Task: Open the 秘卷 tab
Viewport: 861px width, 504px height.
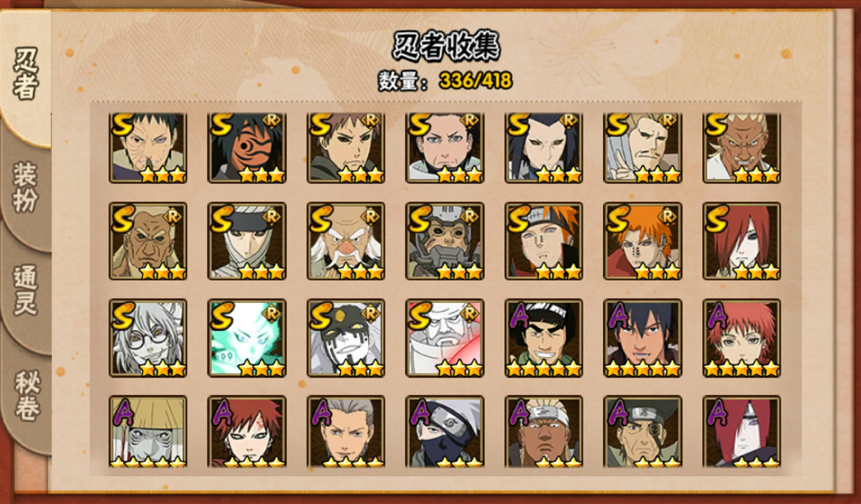Action: coord(25,396)
